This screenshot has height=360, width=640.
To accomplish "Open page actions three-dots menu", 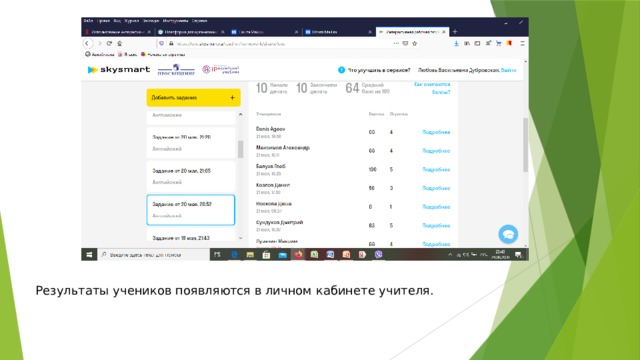I will pyautogui.click(x=396, y=43).
